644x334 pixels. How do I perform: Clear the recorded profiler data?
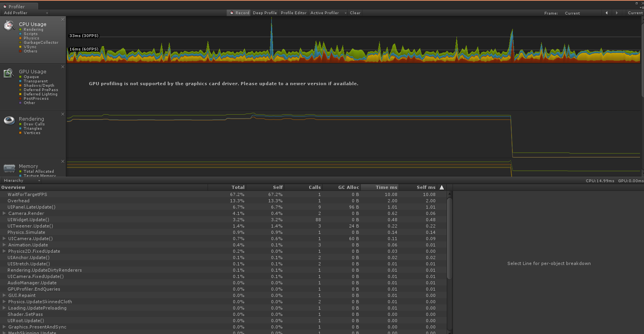(355, 13)
